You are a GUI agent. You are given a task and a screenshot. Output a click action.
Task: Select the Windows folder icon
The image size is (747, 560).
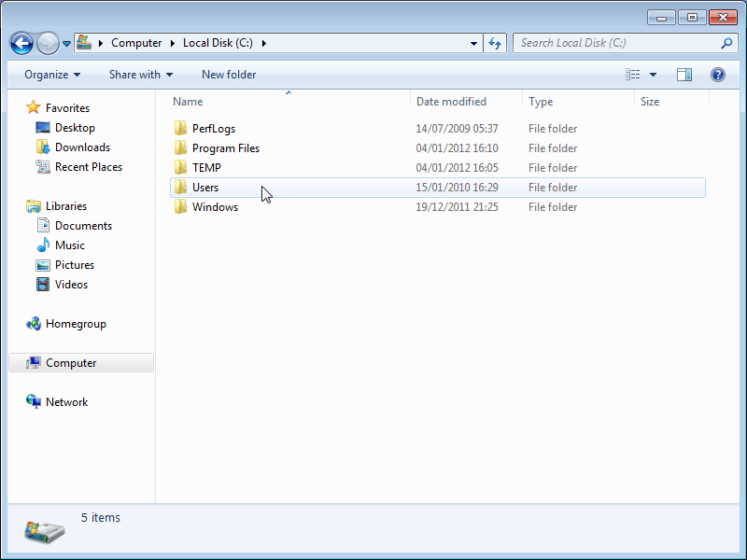[x=180, y=206]
